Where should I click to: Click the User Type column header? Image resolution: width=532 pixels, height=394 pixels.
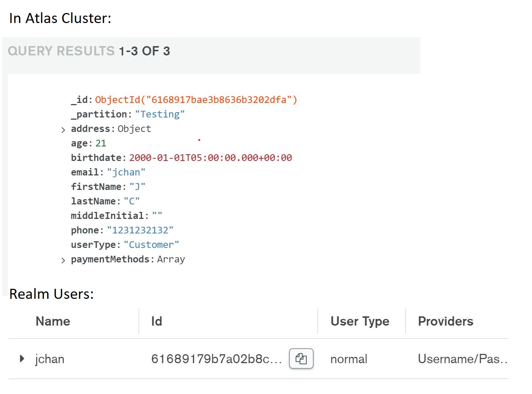360,321
